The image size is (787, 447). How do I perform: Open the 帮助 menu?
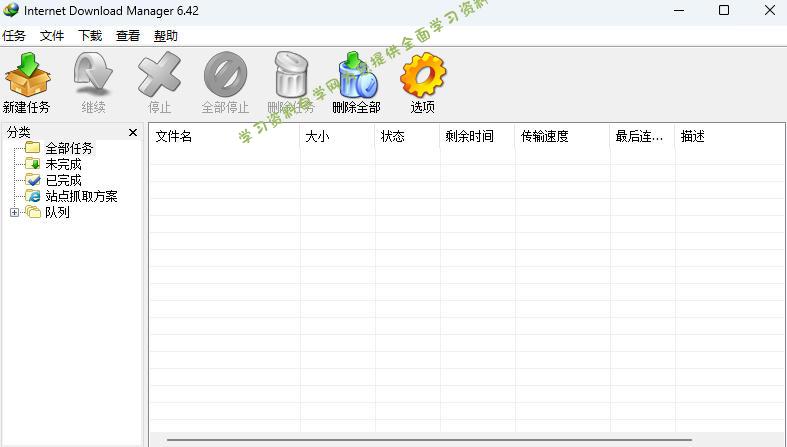pos(166,36)
